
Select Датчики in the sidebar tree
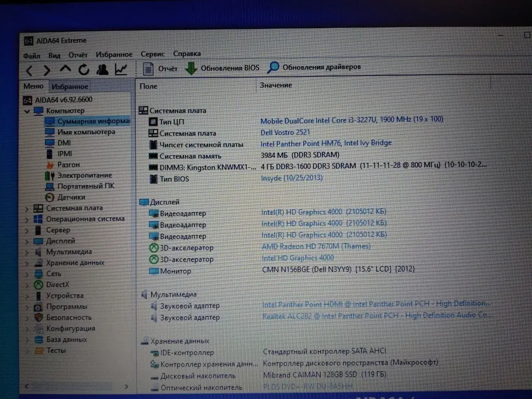(x=71, y=197)
